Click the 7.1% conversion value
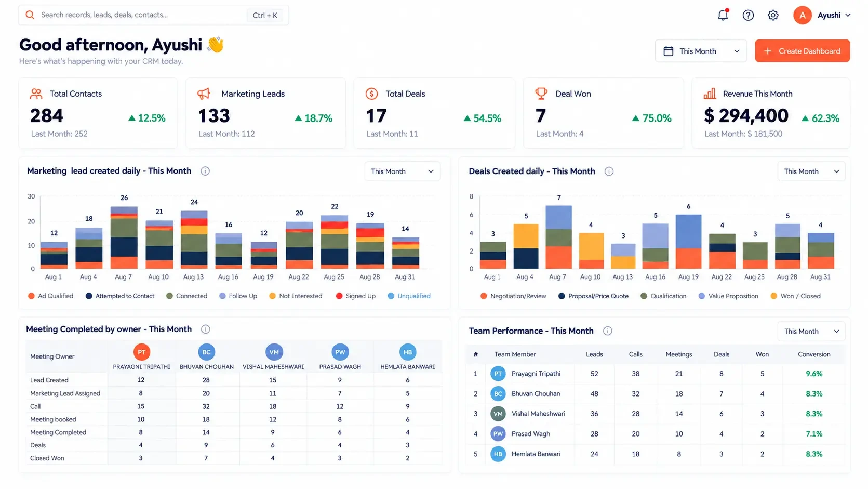Screen dimensions: 868x489 tap(814, 434)
